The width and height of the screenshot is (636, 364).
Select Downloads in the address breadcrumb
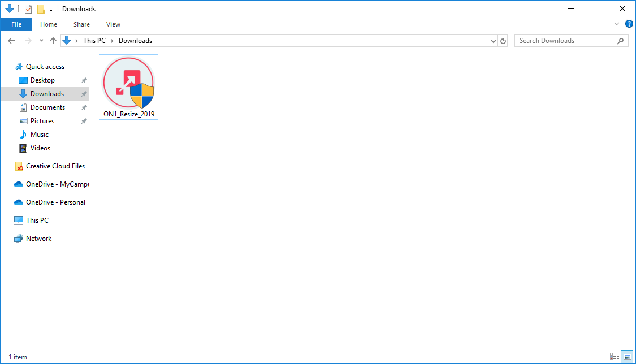coord(136,41)
